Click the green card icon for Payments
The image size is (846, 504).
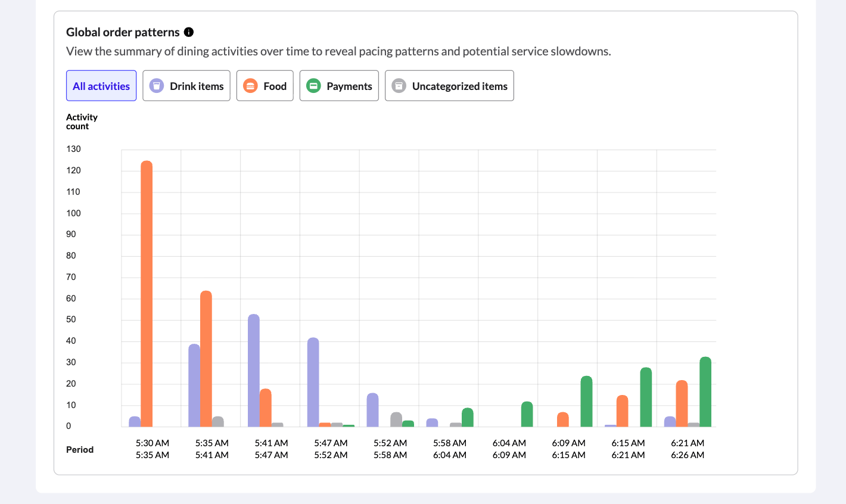tap(313, 86)
